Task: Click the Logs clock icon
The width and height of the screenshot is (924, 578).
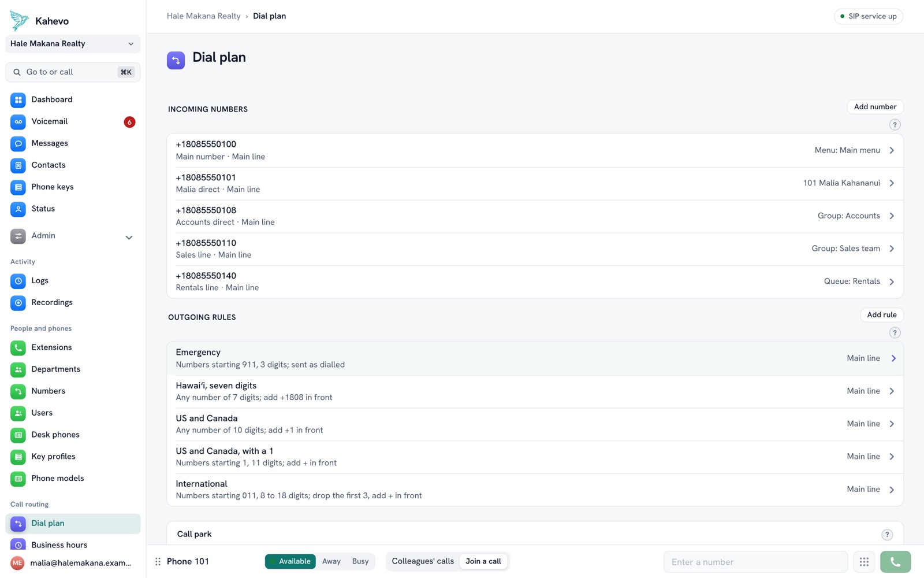Action: pyautogui.click(x=18, y=281)
